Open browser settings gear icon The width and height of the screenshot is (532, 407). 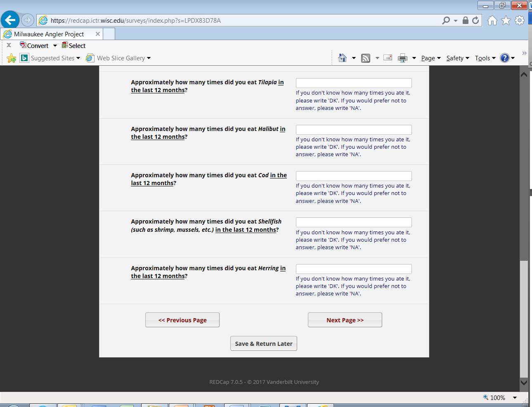[520, 20]
